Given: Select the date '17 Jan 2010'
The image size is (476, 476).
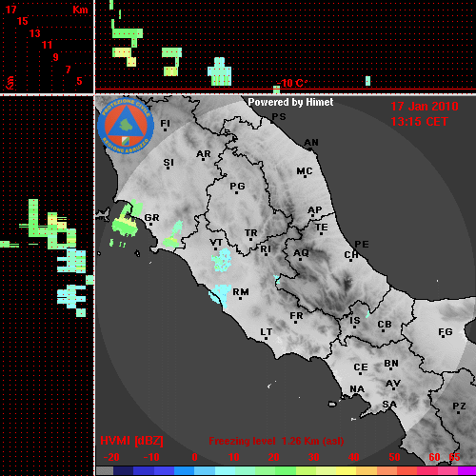Looking at the screenshot, I should pyautogui.click(x=425, y=107).
